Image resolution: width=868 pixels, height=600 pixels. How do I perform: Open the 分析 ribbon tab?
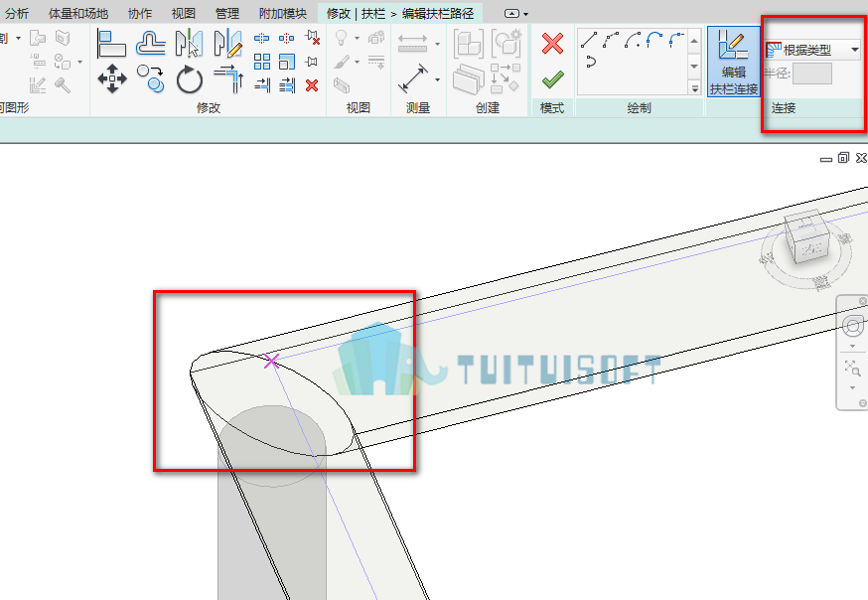pyautogui.click(x=17, y=13)
